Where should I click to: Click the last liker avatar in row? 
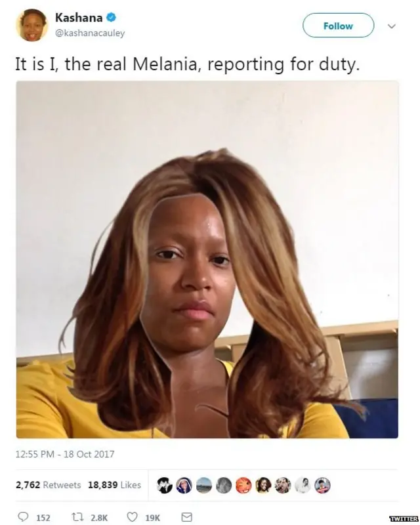click(322, 485)
